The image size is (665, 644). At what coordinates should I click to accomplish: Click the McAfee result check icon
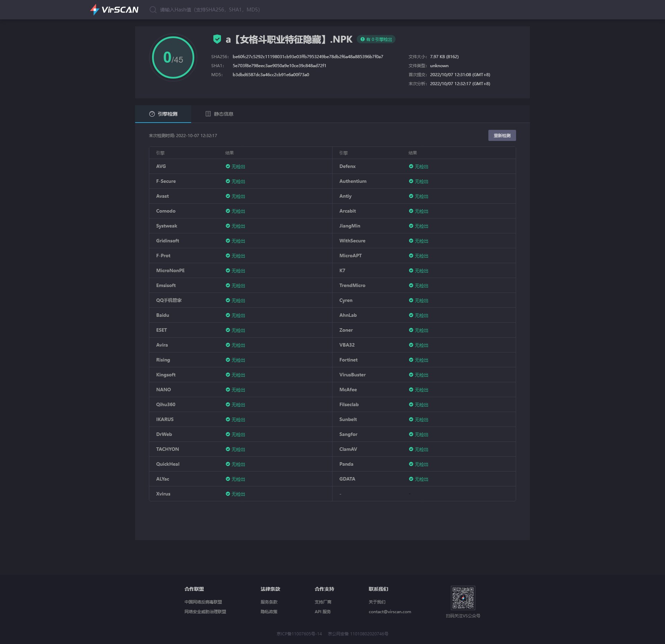pos(411,390)
